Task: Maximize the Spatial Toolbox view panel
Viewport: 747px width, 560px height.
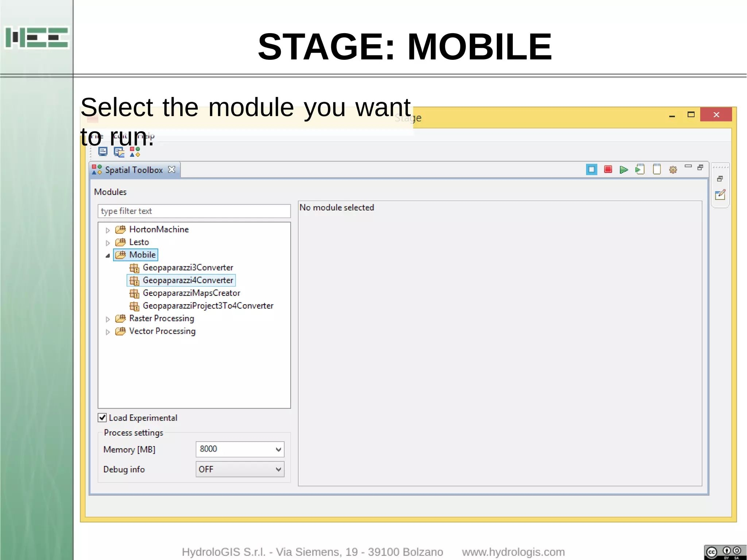Action: pyautogui.click(x=700, y=167)
